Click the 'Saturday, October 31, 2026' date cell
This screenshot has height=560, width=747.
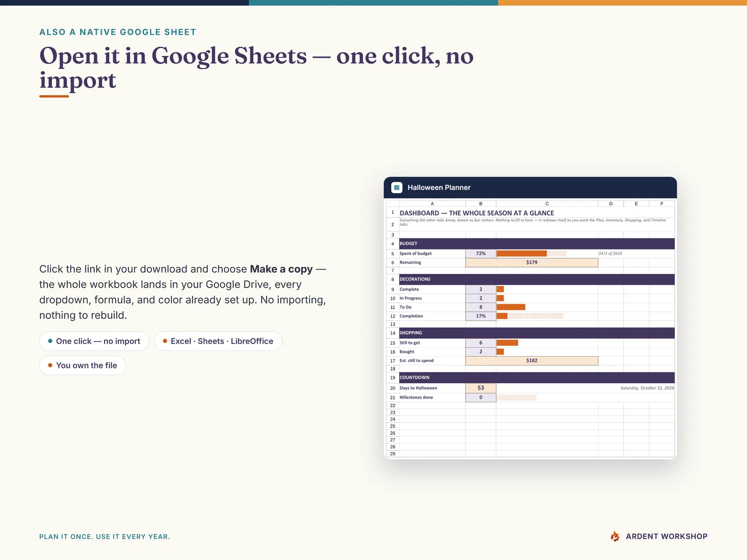pos(647,388)
